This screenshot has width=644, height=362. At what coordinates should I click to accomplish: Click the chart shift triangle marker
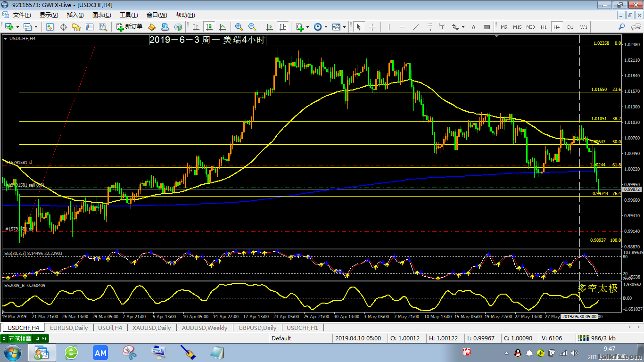click(x=497, y=36)
